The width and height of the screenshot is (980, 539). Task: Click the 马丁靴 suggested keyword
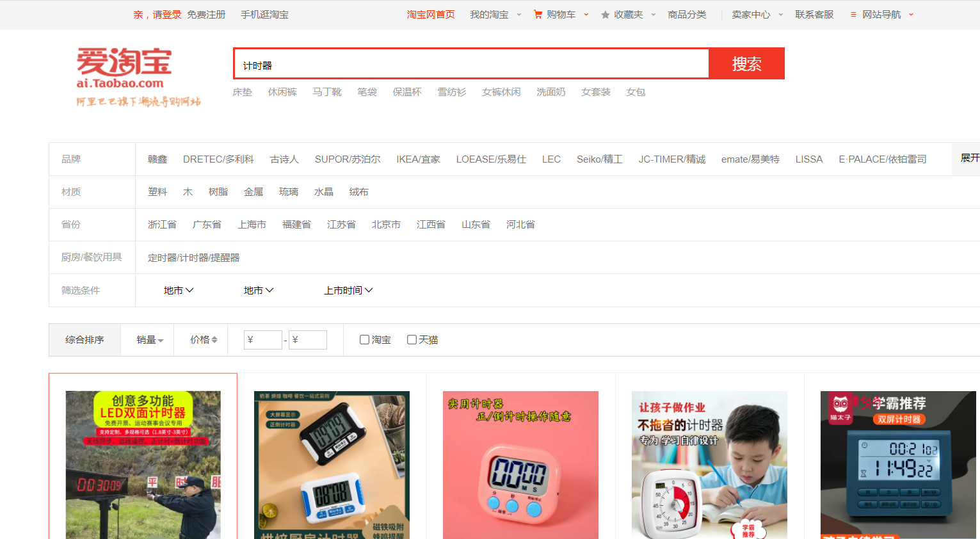click(327, 92)
